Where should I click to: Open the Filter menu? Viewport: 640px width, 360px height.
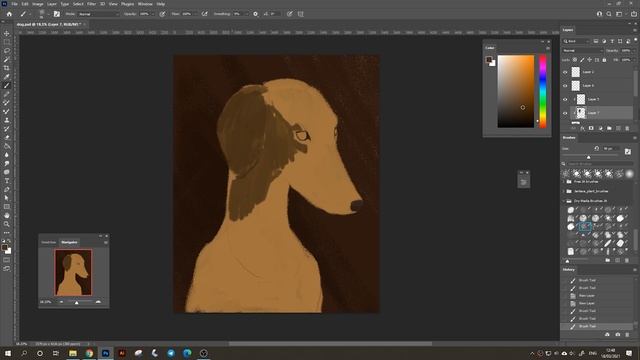91,4
